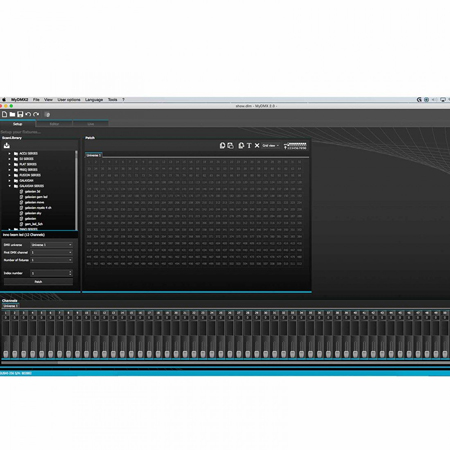
Task: Switch to the Editor tab
Action: pos(54,124)
